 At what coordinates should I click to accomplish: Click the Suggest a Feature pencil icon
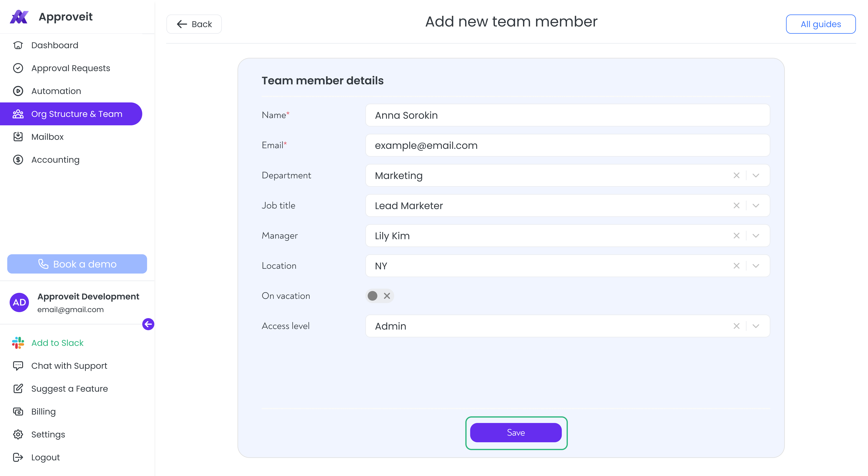18,389
